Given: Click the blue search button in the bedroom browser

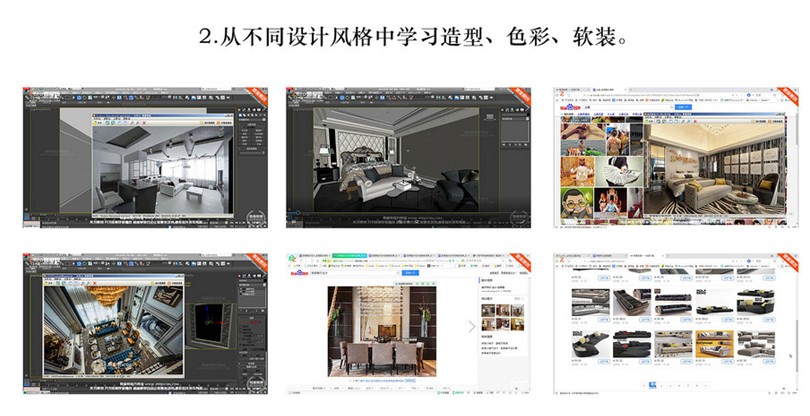Looking at the screenshot, I should (683, 107).
